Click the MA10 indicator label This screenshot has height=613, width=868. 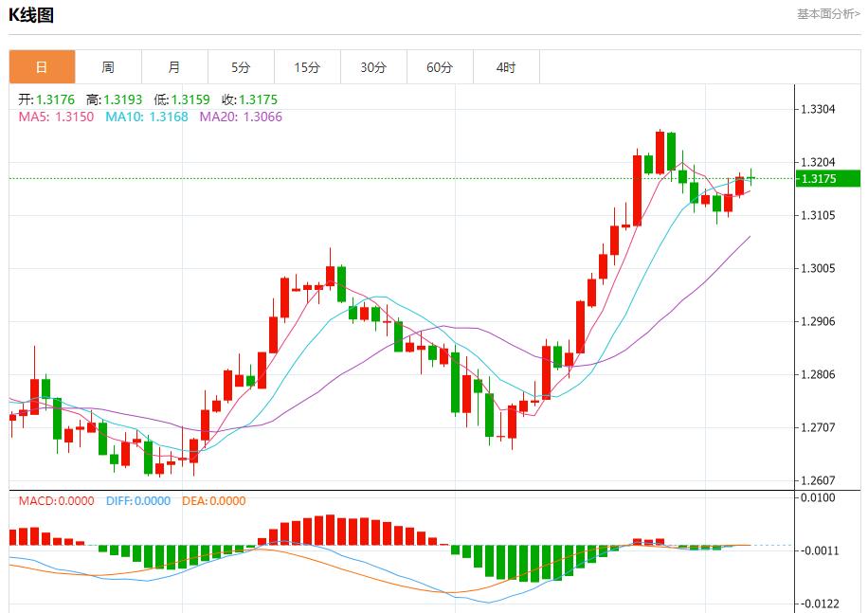[146, 117]
